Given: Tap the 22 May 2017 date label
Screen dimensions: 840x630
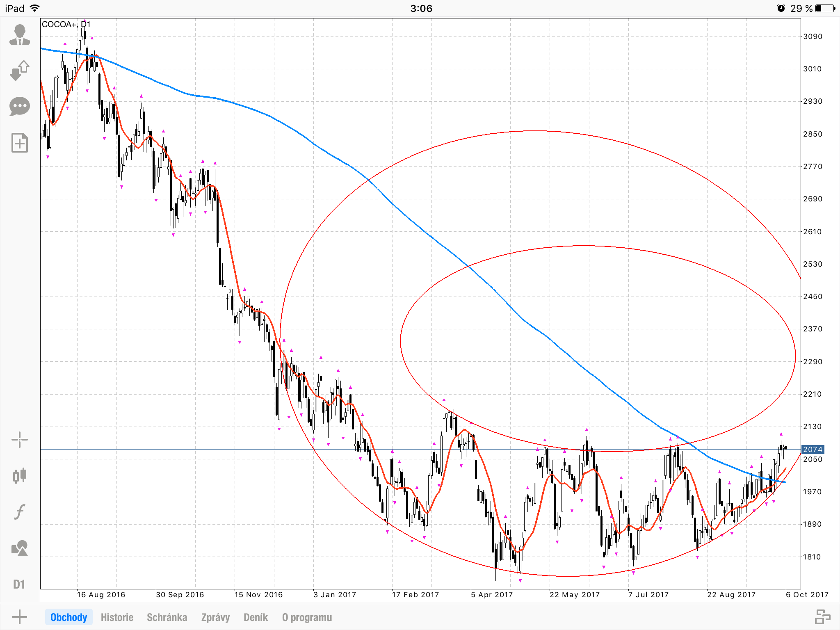Looking at the screenshot, I should 575,595.
